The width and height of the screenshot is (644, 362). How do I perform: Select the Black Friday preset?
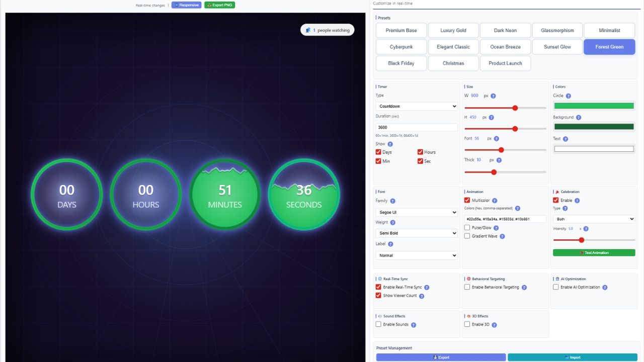pyautogui.click(x=401, y=63)
